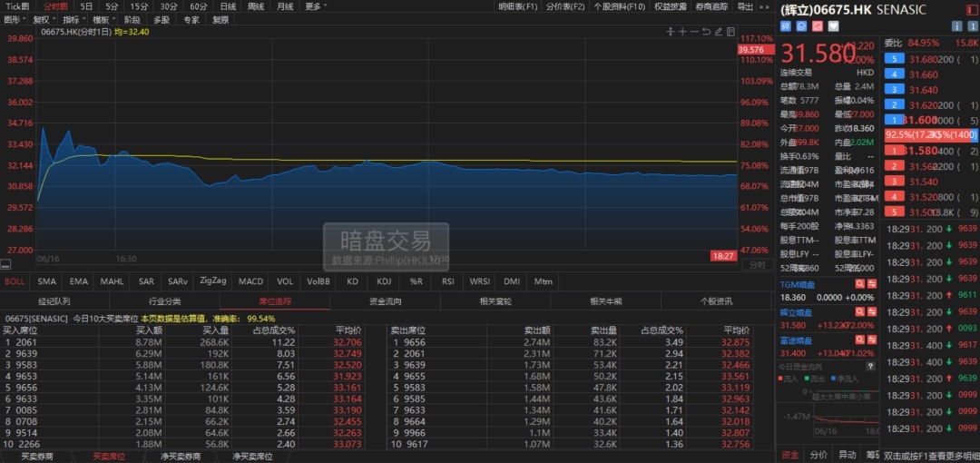Search 辉立暗盘 with magnifier icon

click(860, 312)
